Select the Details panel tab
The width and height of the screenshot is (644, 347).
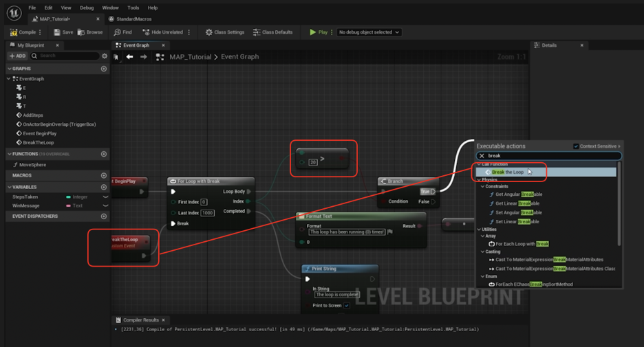click(549, 45)
